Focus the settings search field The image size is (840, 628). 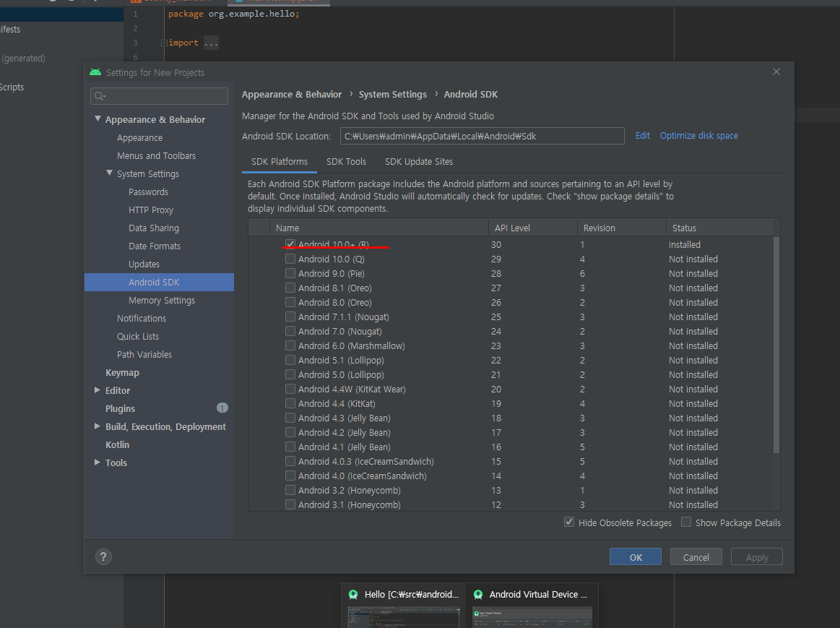[x=159, y=96]
